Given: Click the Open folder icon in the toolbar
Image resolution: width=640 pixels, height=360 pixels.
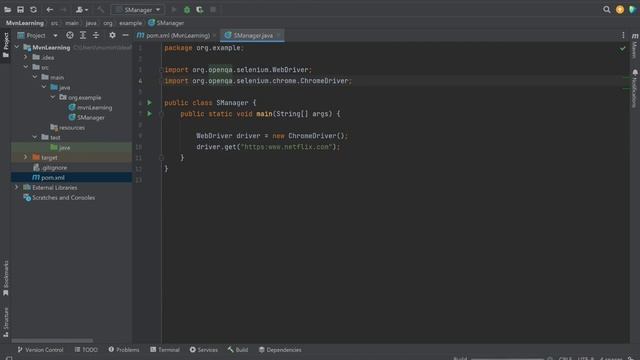Looking at the screenshot, I should (7, 9).
